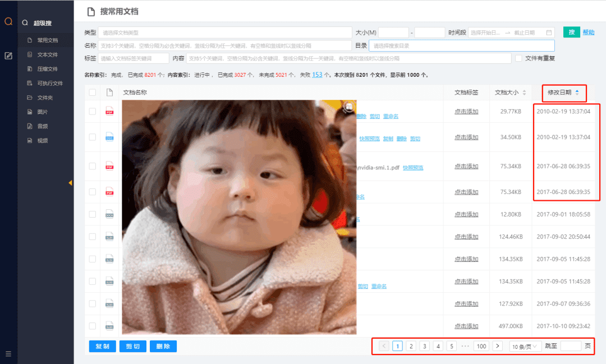Go to page 100 in pagination
Viewport: 606px width, 364px height.
tap(481, 346)
